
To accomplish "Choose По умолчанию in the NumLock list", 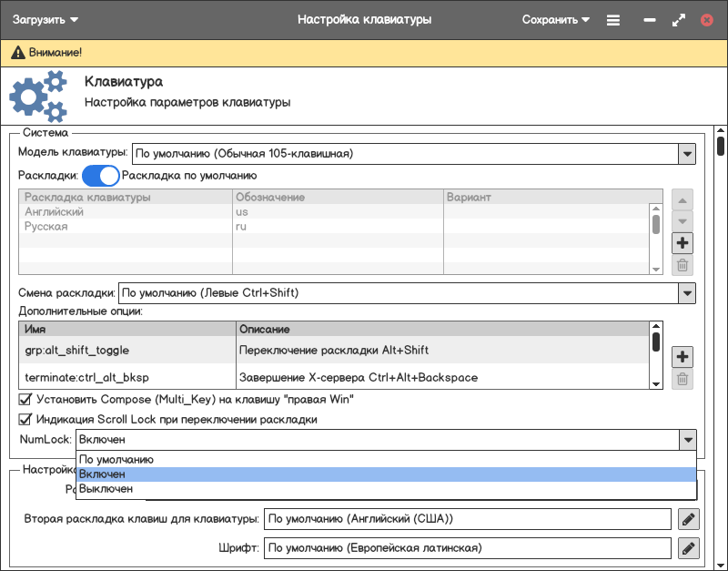I will pos(116,460).
